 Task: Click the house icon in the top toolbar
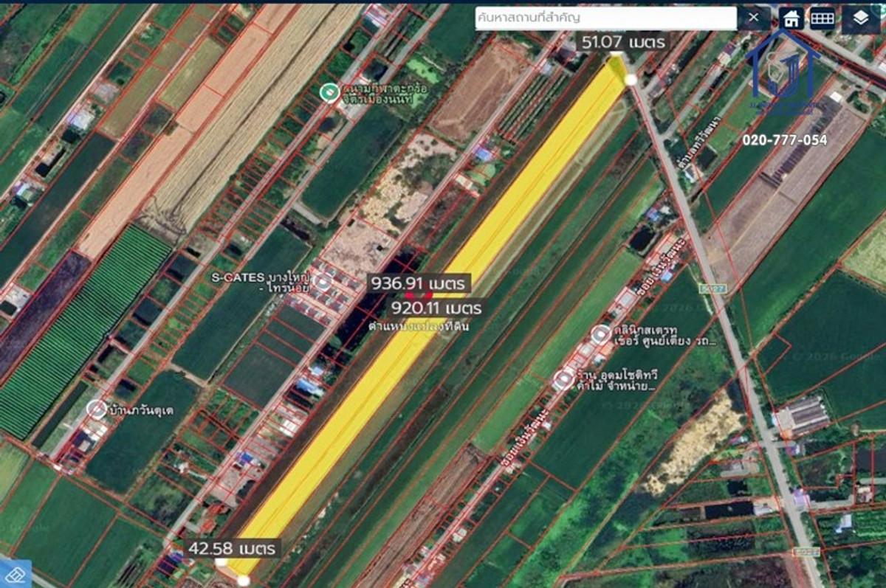(x=791, y=18)
